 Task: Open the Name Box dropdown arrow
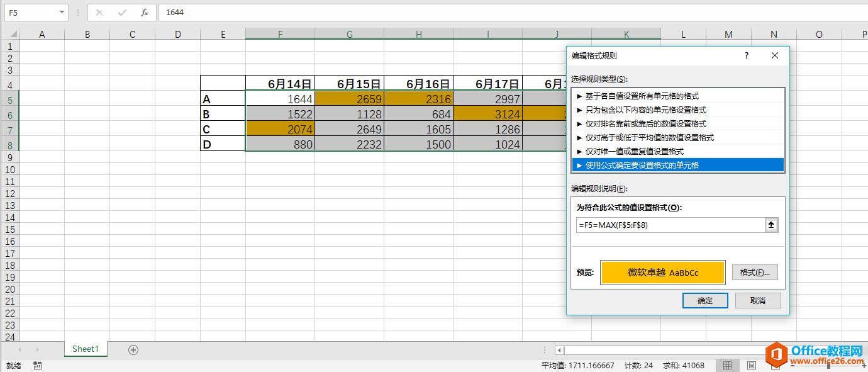[x=62, y=12]
